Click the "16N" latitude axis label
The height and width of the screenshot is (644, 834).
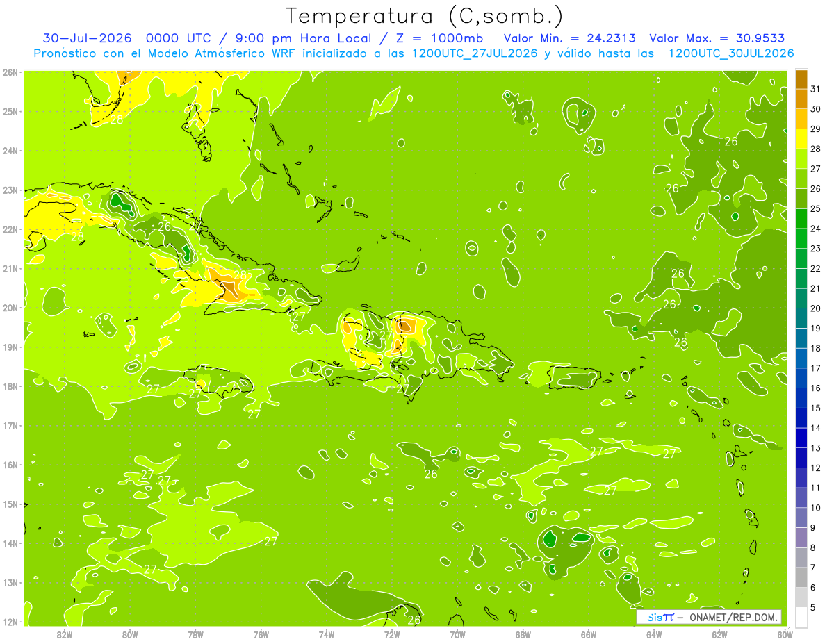pos(10,465)
